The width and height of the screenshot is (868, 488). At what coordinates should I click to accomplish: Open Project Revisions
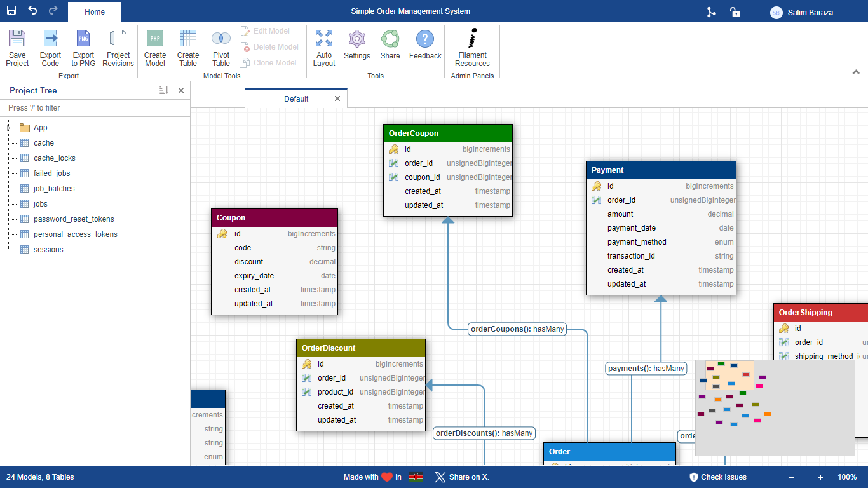click(118, 39)
